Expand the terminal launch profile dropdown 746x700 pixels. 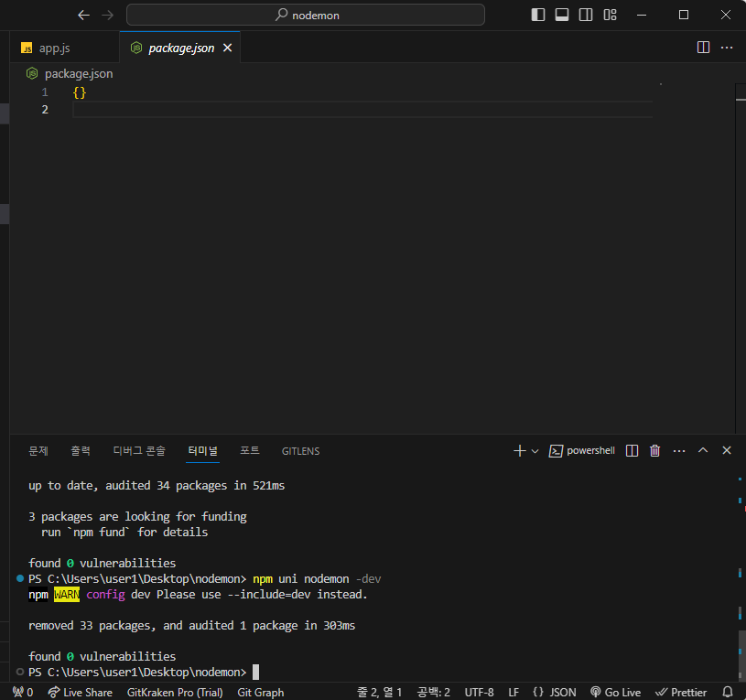(x=535, y=451)
